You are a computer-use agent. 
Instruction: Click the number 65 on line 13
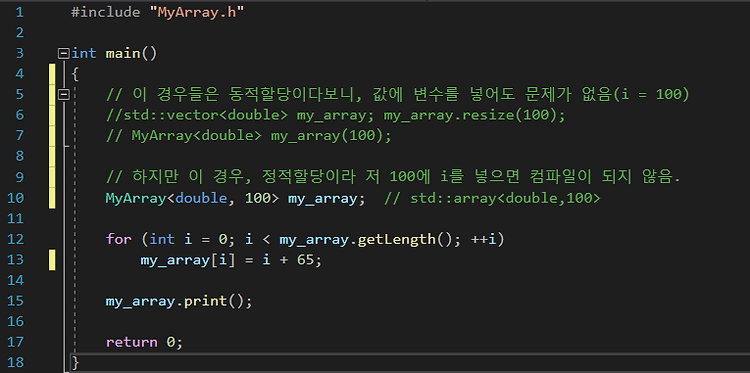pyautogui.click(x=305, y=260)
